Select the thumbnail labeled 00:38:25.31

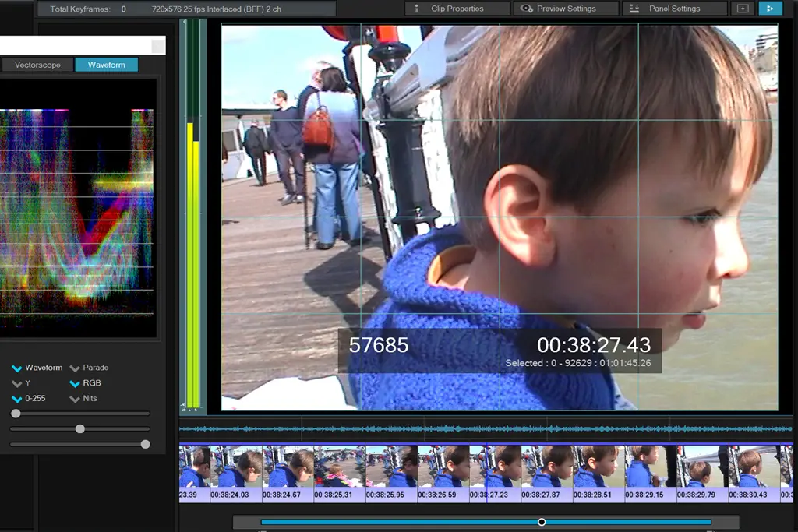coord(340,474)
